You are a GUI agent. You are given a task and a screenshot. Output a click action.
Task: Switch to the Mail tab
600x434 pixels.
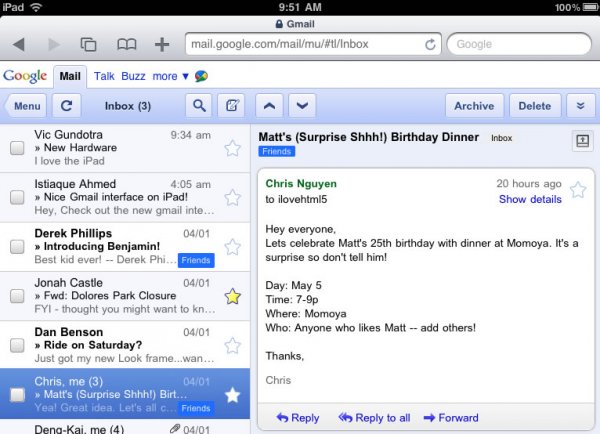70,76
